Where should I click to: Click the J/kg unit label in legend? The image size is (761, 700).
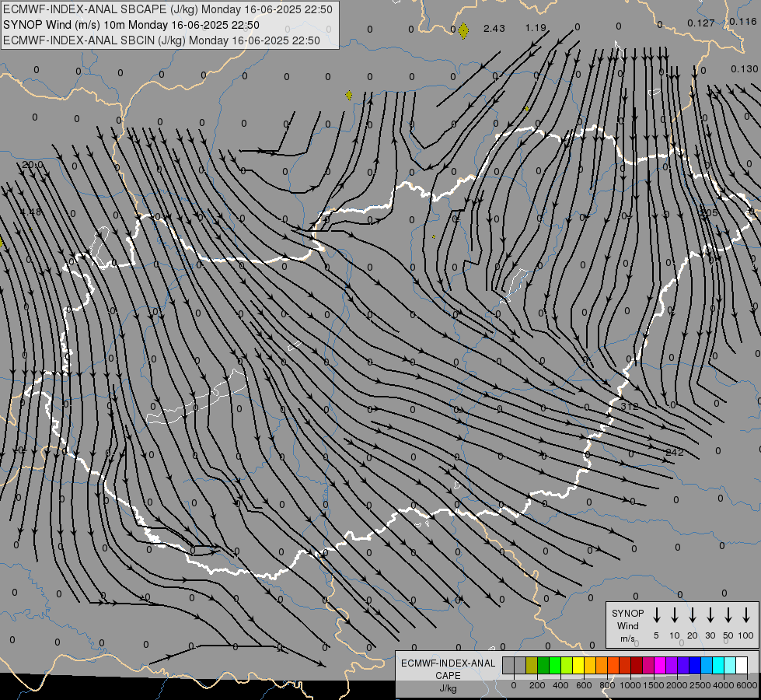tap(448, 688)
